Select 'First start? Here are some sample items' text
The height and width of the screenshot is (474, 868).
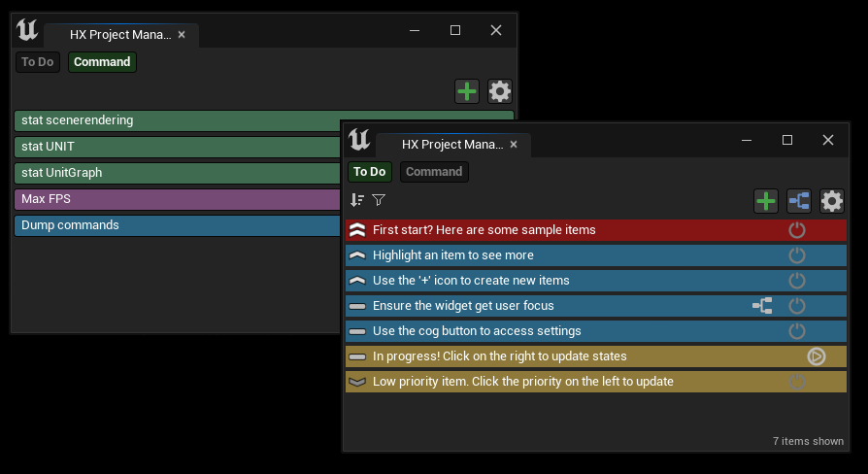click(484, 230)
